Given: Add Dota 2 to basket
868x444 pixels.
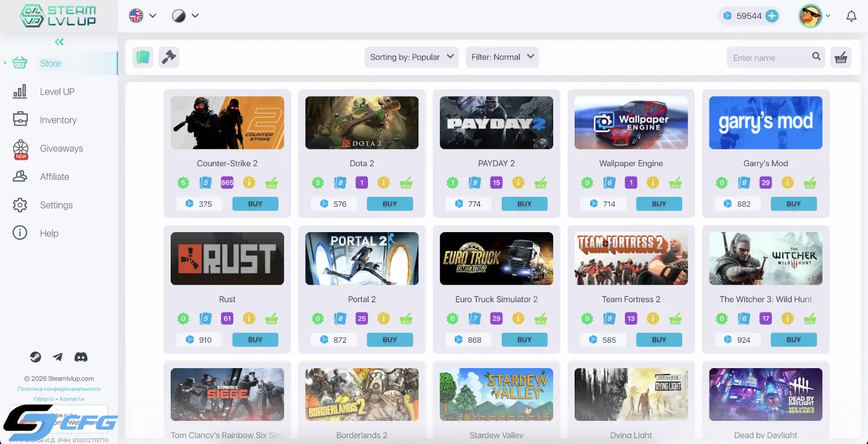Looking at the screenshot, I should [406, 183].
